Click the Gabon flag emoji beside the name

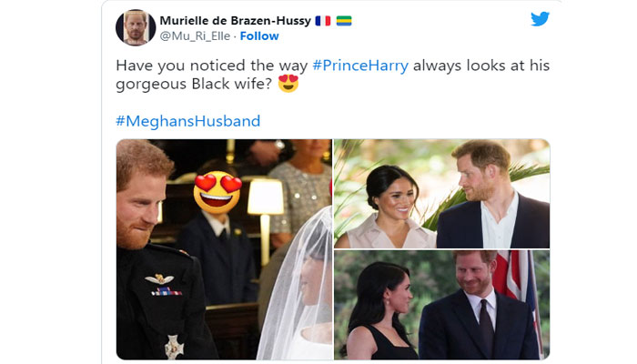[343, 21]
